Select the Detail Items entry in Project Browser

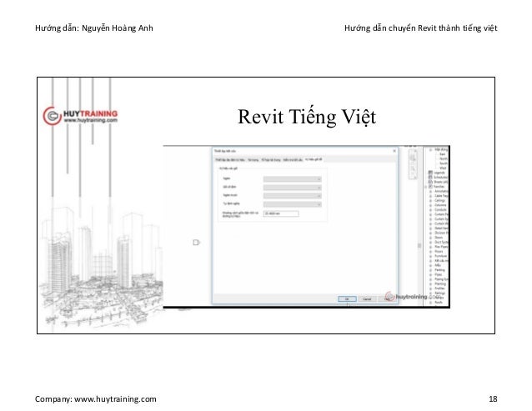pos(441,228)
